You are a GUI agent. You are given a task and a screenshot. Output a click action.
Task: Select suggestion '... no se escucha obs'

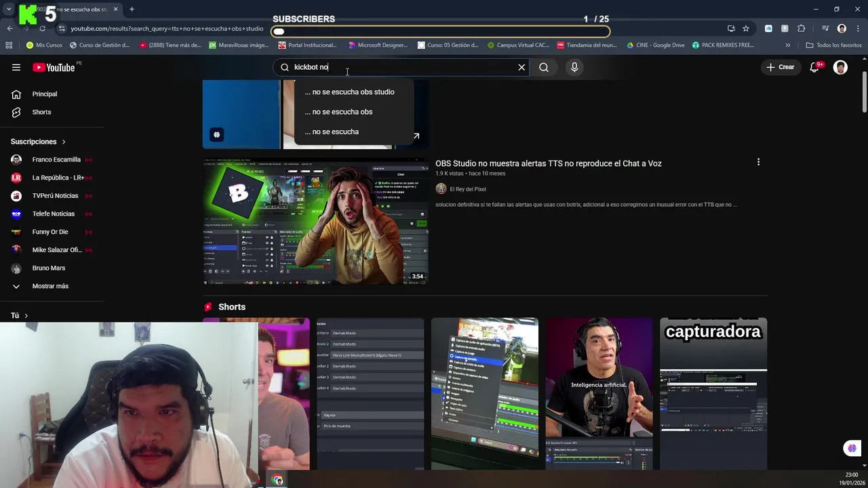coord(353,112)
